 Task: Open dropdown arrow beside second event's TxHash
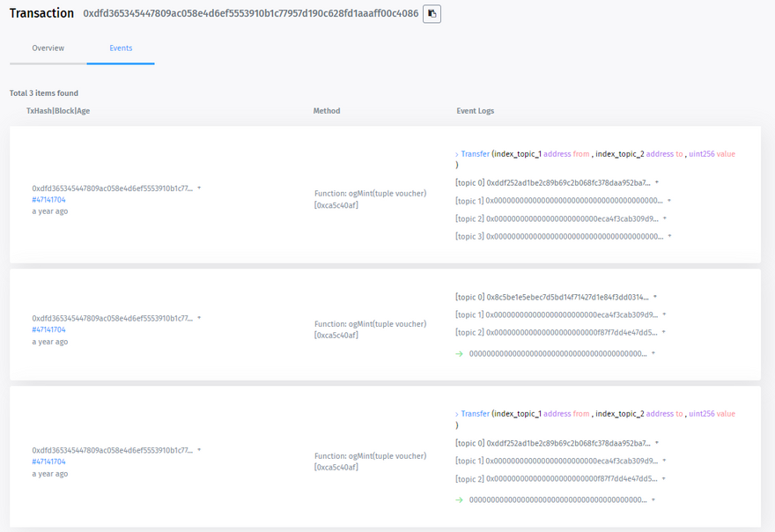pos(199,318)
